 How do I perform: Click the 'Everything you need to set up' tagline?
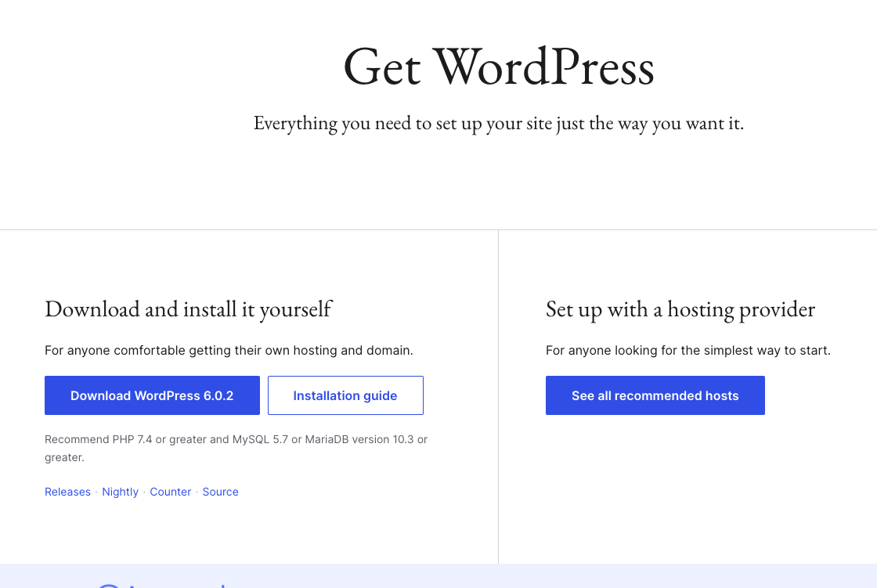[499, 123]
